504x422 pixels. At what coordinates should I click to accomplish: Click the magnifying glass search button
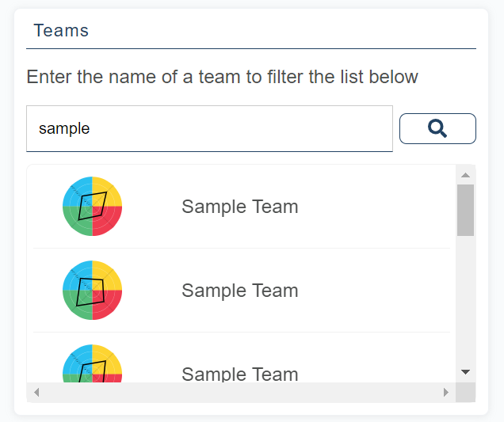[437, 128]
